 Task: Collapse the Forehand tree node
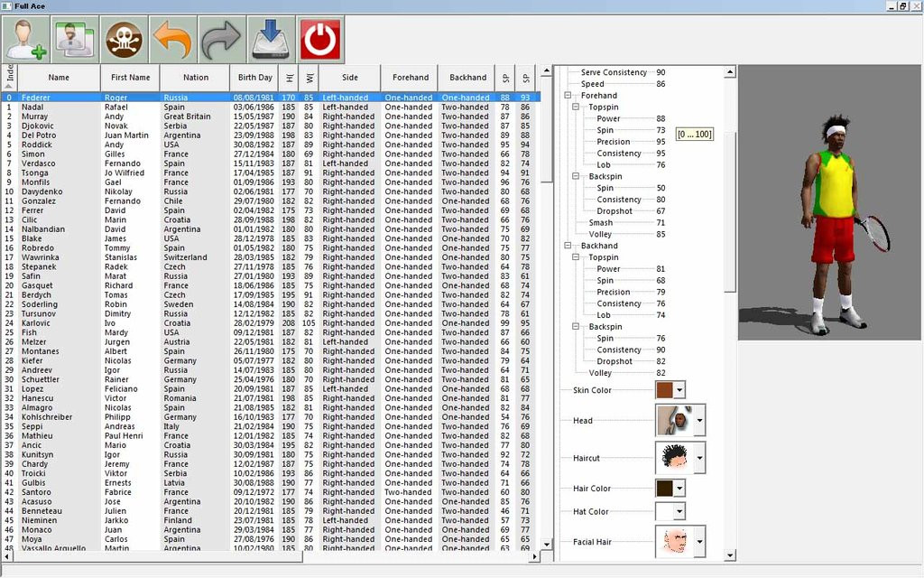pos(568,96)
